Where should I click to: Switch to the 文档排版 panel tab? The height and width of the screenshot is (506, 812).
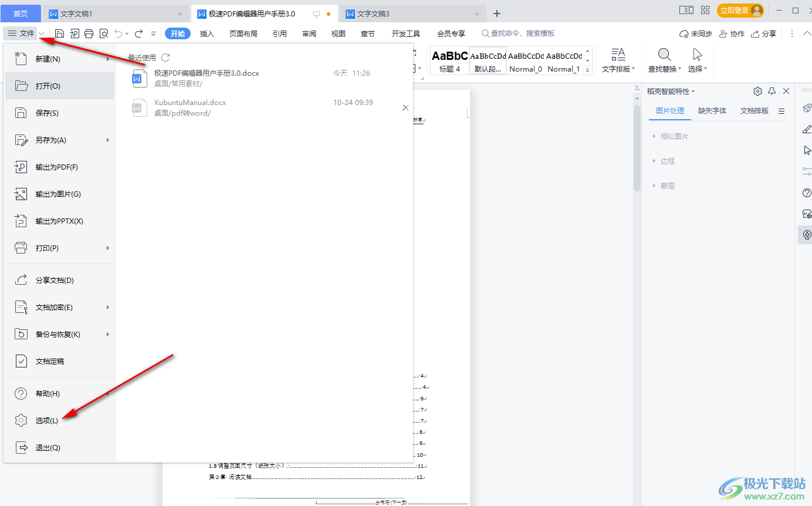point(755,111)
